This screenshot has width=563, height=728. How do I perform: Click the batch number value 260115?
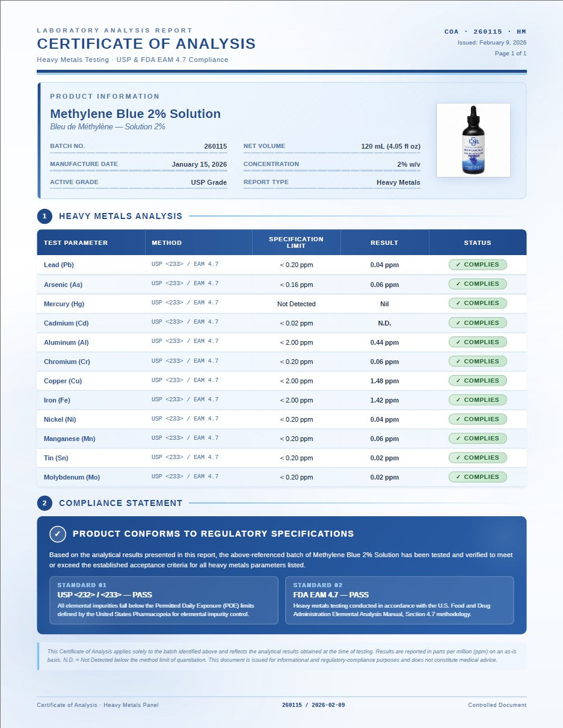(215, 146)
